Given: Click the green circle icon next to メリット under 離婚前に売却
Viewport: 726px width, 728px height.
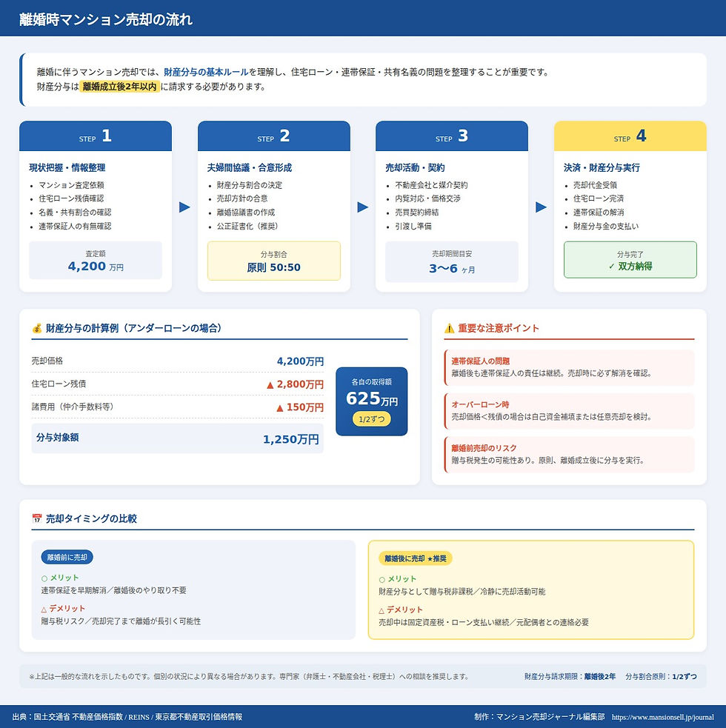Looking at the screenshot, I should (x=44, y=578).
